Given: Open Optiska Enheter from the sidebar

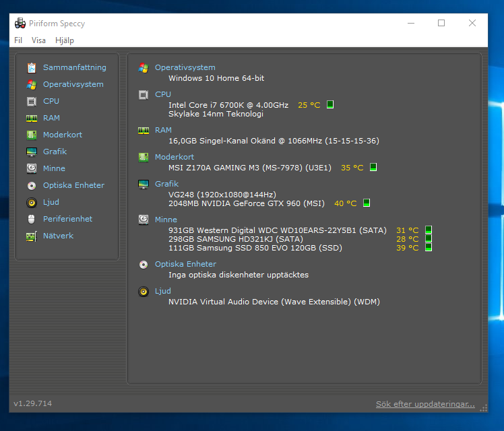Looking at the screenshot, I should 74,185.
